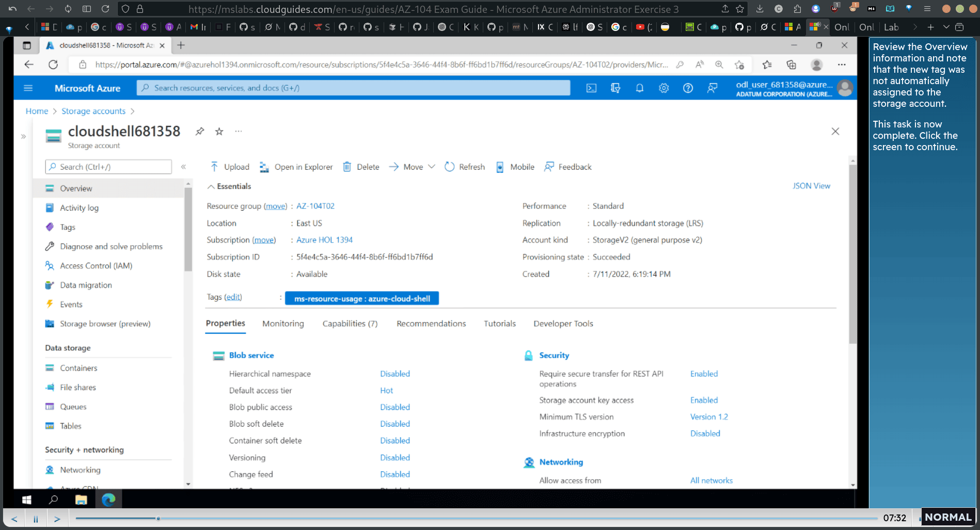The height and width of the screenshot is (530, 980).
Task: Open Activity log in the left menu
Action: tap(108, 208)
